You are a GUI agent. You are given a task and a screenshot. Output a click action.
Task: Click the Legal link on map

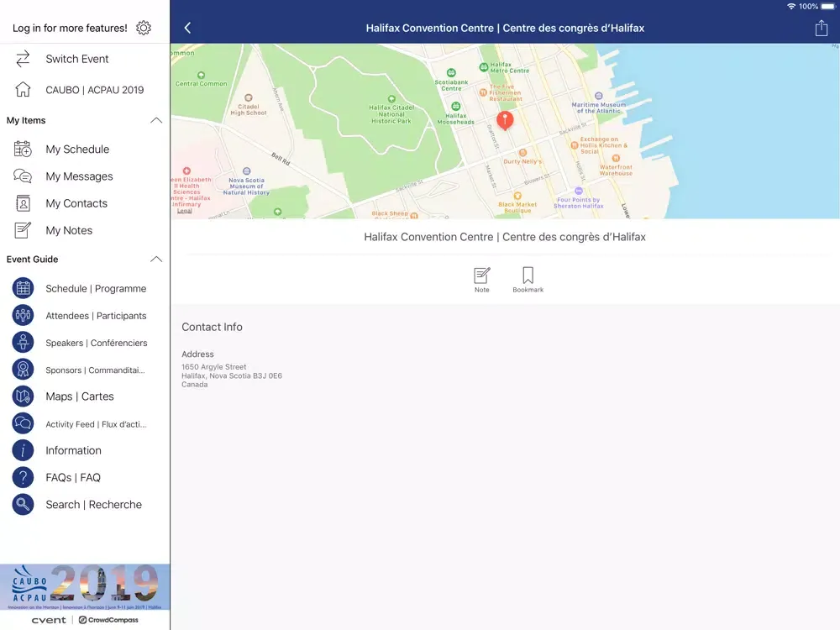(x=184, y=211)
